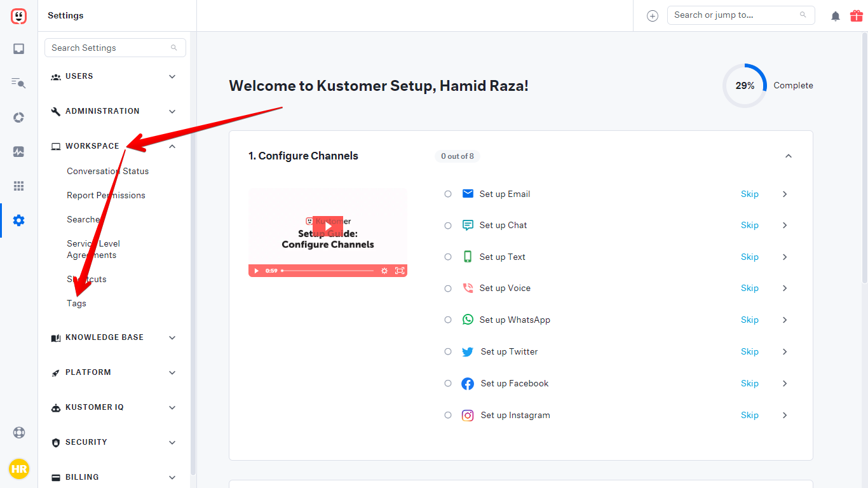
Task: Click the Text mobile phone icon
Action: (468, 257)
